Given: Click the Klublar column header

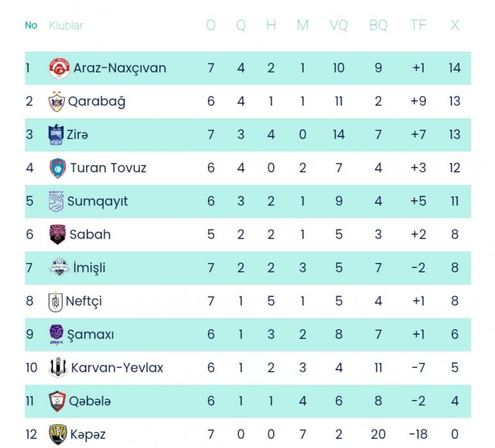Looking at the screenshot, I should pos(66,26).
